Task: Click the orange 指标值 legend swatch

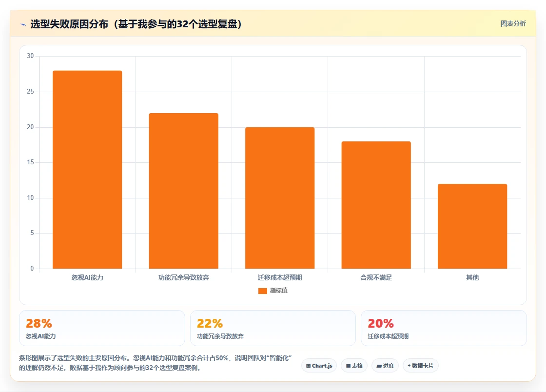Action: click(263, 291)
